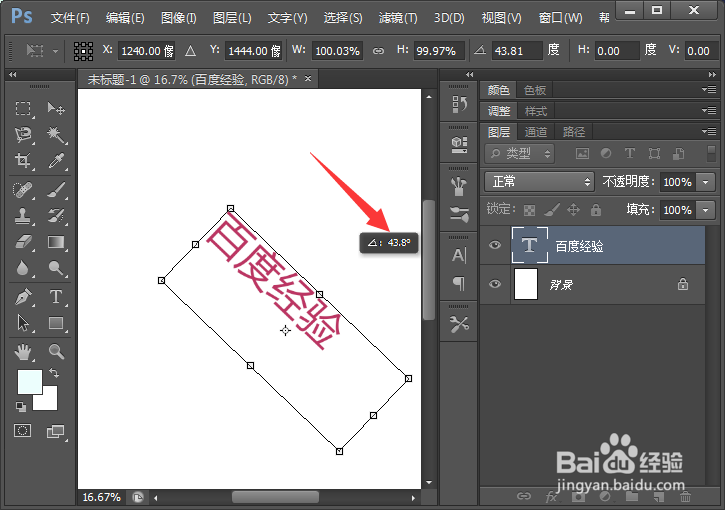Select the Magic Wand tool

56,135
